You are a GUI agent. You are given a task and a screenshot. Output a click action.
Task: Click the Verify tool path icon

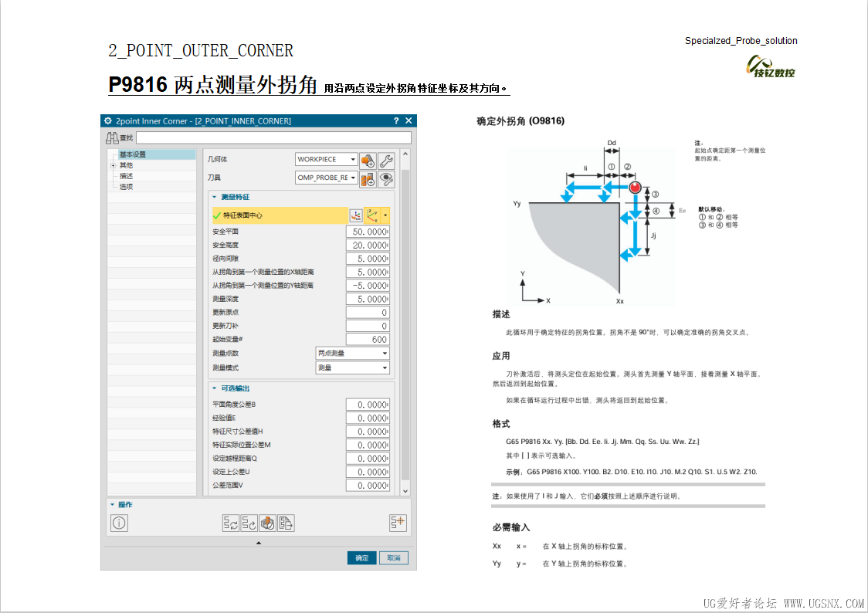pyautogui.click(x=267, y=523)
